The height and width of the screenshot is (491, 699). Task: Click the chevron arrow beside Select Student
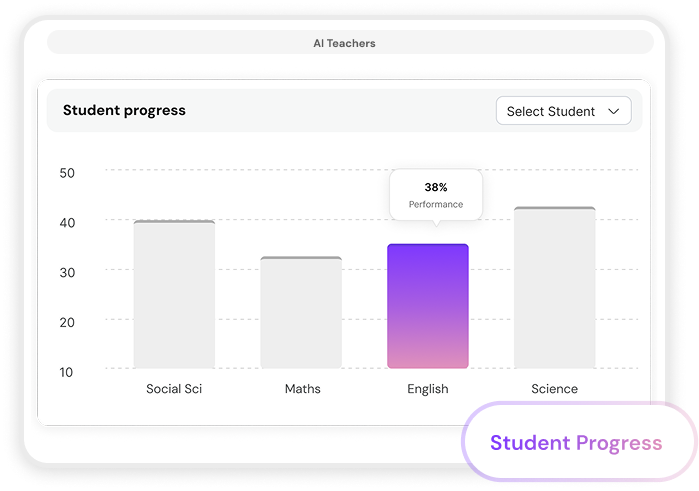(614, 111)
